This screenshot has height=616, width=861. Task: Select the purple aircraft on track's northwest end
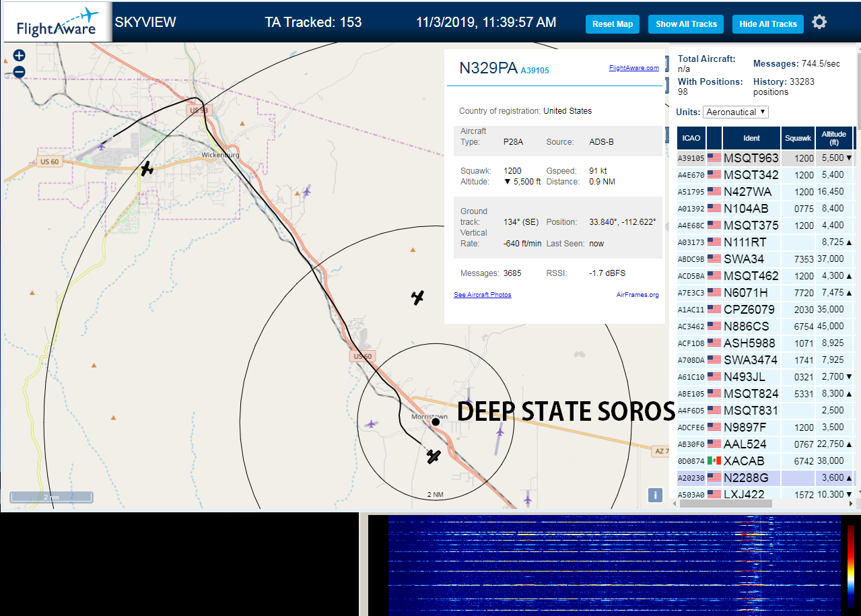pos(102,145)
